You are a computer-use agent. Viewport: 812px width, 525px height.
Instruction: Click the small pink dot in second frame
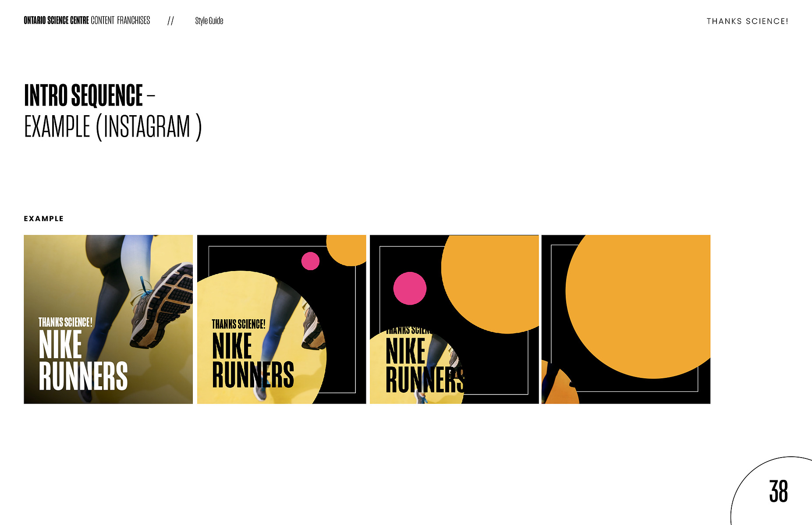point(310,261)
